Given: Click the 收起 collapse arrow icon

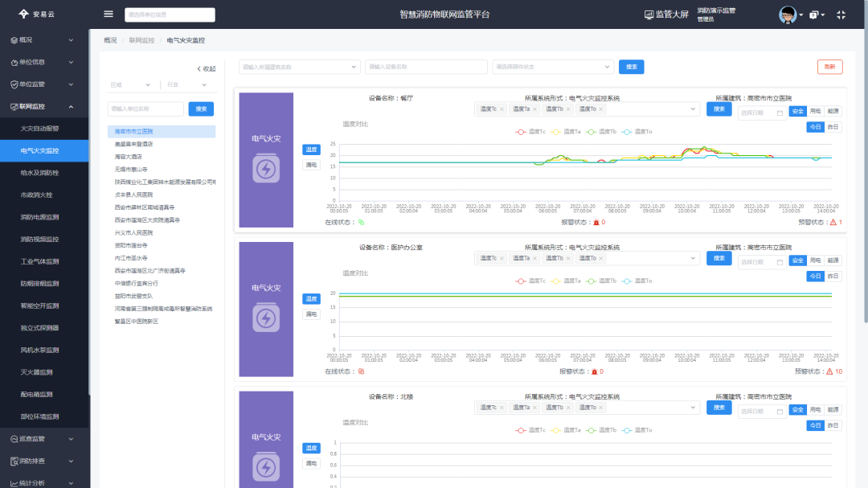Looking at the screenshot, I should [199, 68].
